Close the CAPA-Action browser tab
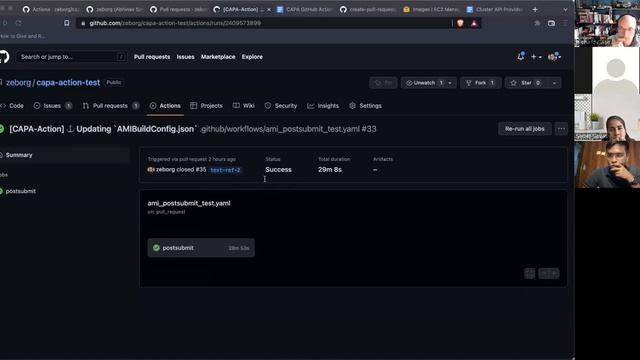Image resolution: width=640 pixels, height=360 pixels. tap(269, 9)
